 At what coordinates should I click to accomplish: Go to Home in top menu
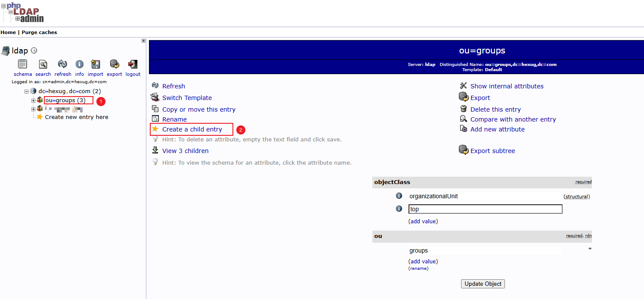point(8,32)
